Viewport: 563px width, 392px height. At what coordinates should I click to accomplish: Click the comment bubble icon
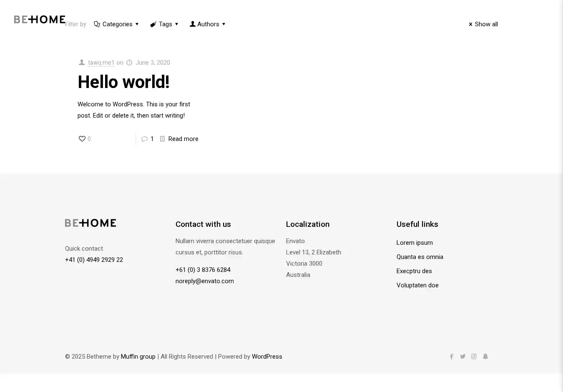tap(144, 139)
